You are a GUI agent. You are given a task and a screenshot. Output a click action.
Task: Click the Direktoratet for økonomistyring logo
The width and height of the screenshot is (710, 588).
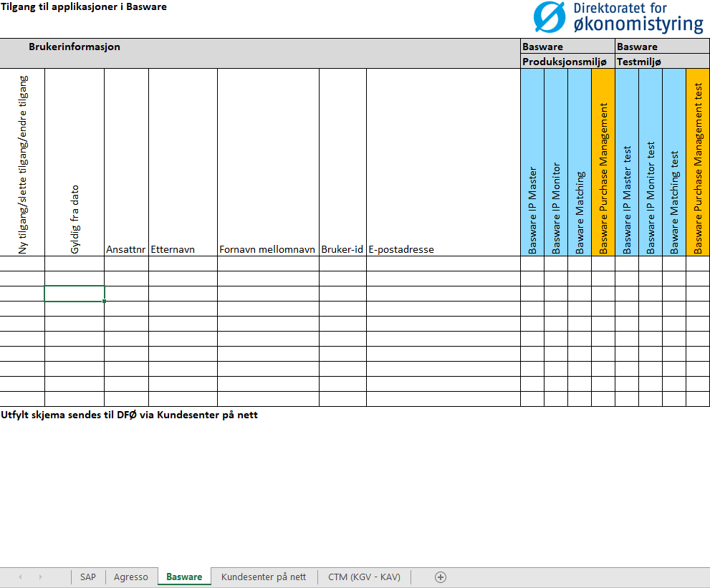click(618, 18)
